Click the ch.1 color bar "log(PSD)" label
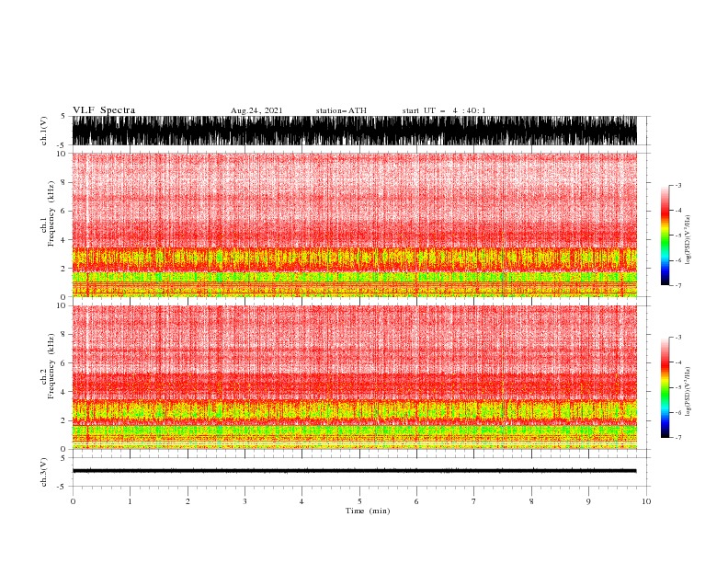 tap(688, 240)
